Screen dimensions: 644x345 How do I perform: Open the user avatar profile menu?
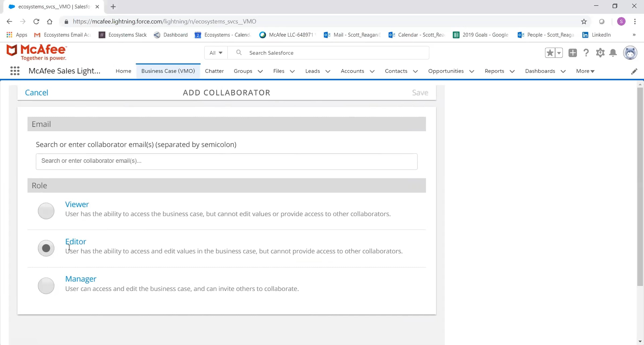point(630,53)
